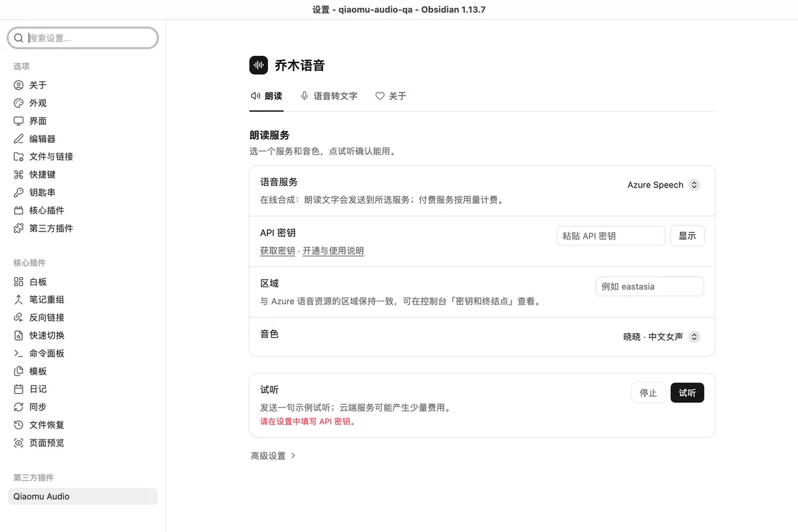
Task: Click the 同步 refresh icon
Action: pos(19,407)
